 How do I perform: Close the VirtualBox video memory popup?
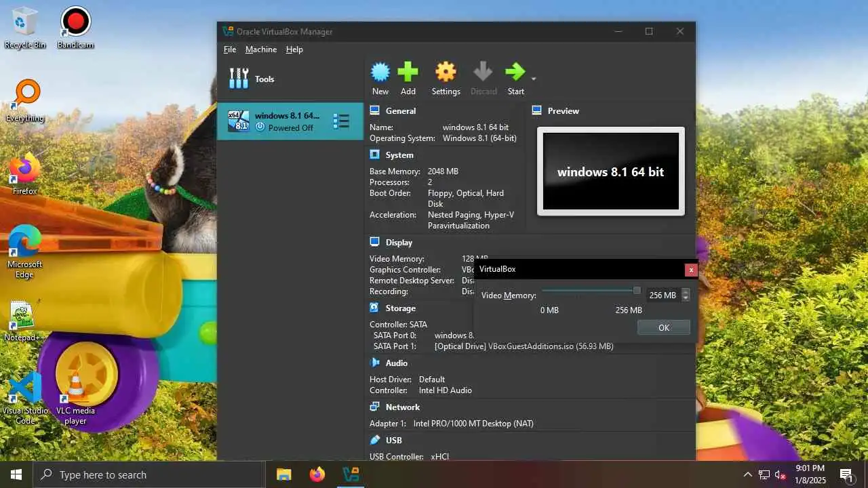[691, 269]
